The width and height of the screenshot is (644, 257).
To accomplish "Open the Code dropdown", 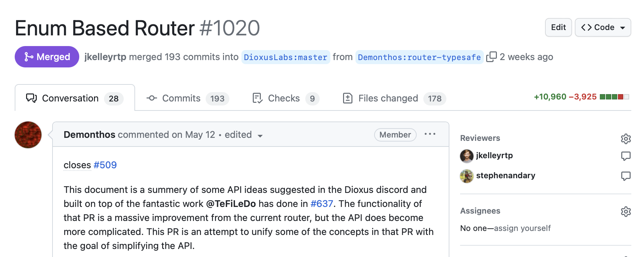I will [x=603, y=27].
